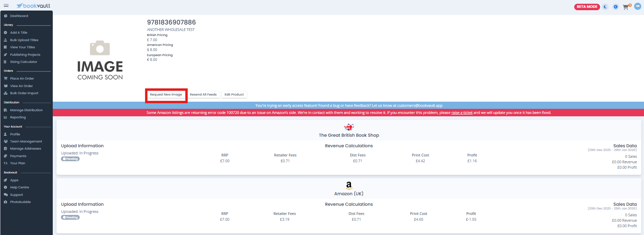Open the Sizing Calculator page

pyautogui.click(x=23, y=62)
